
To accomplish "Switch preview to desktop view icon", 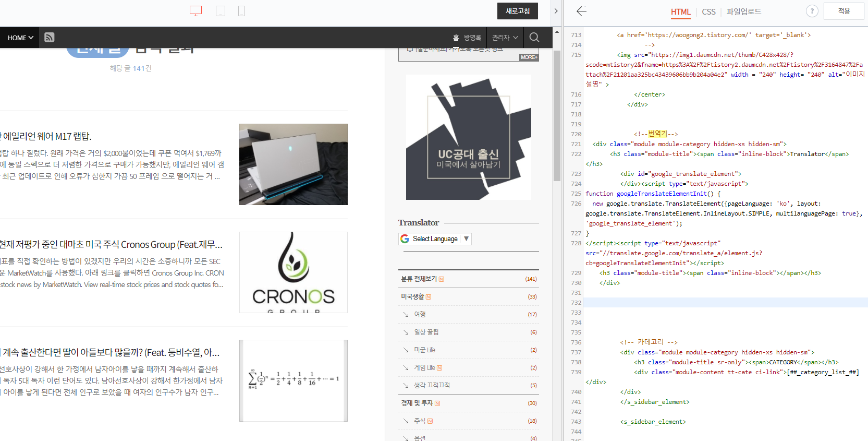I will (x=195, y=11).
